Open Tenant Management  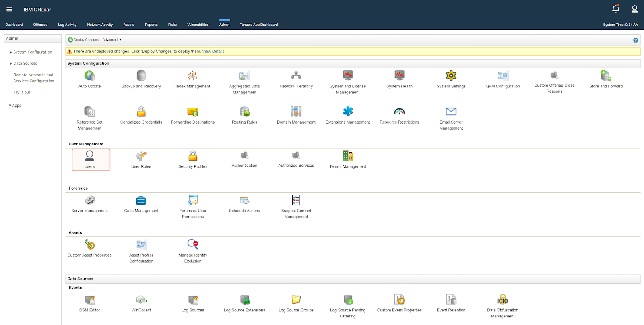coord(348,156)
